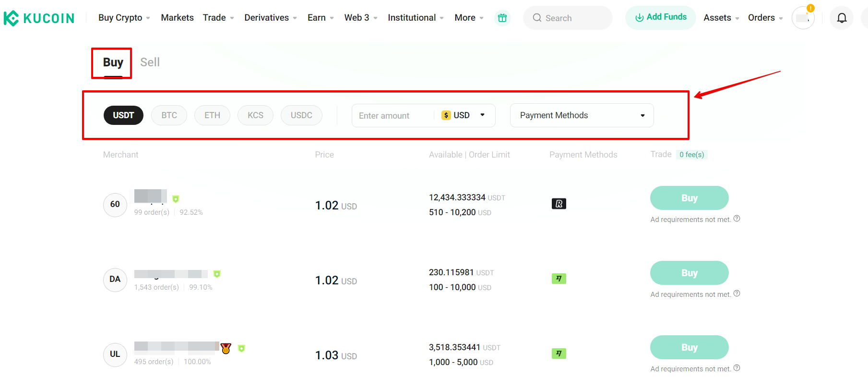Click the 99 order(s) text
Screen dimensions: 868x391
pyautogui.click(x=152, y=212)
